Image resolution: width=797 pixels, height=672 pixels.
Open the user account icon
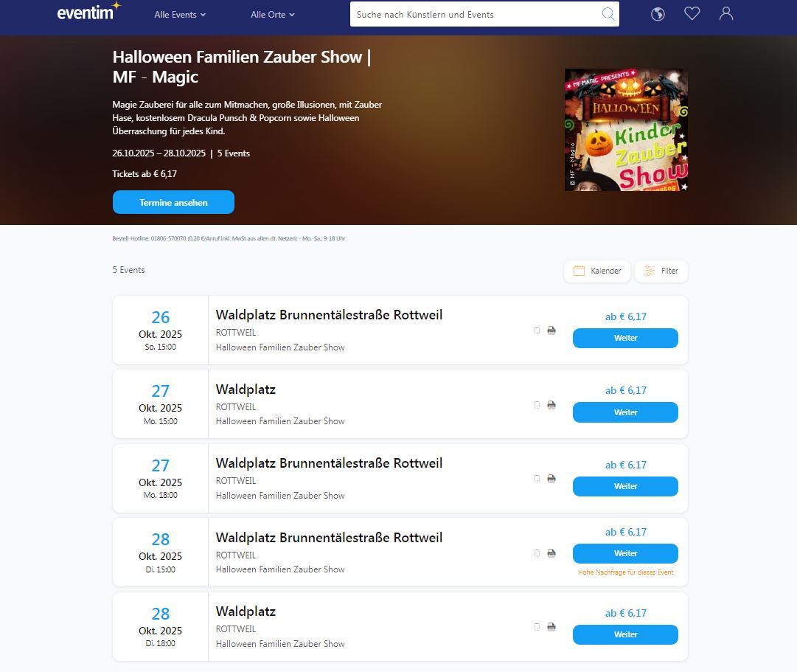click(x=726, y=14)
